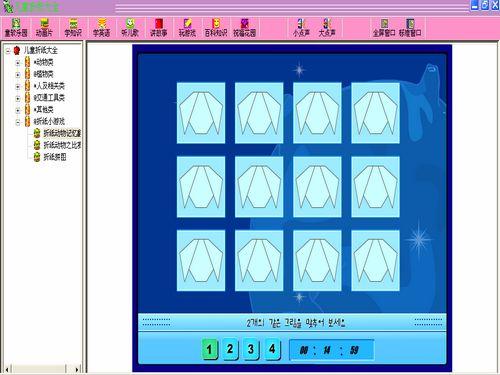The width and height of the screenshot is (500, 375).
Task: Switch to 全屏窗口 fullscreen mode
Action: point(384,28)
